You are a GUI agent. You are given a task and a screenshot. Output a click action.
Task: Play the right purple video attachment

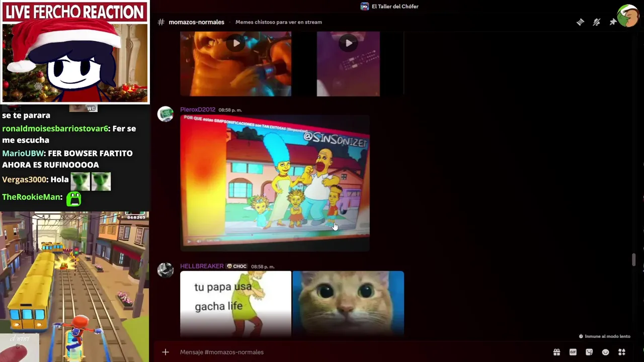pos(349,43)
